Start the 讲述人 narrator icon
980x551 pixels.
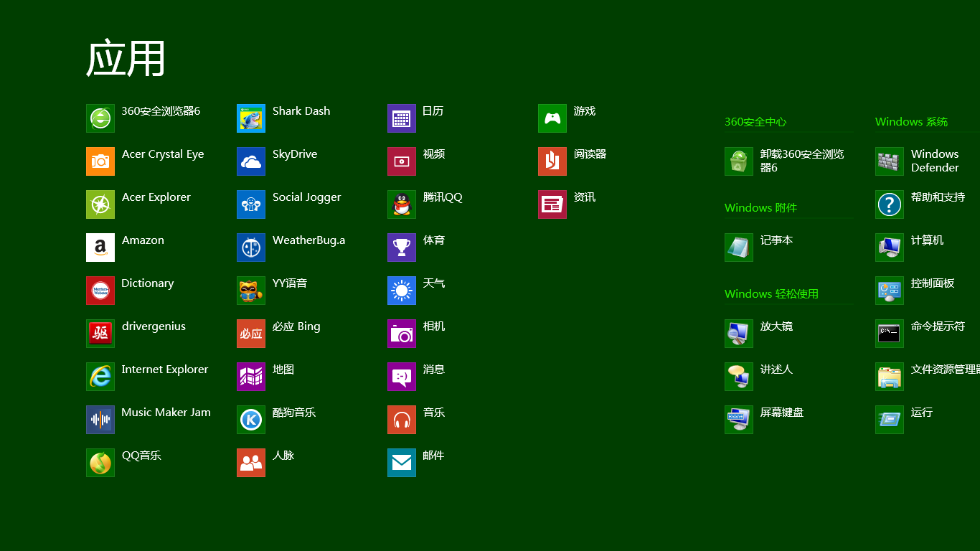pos(739,377)
